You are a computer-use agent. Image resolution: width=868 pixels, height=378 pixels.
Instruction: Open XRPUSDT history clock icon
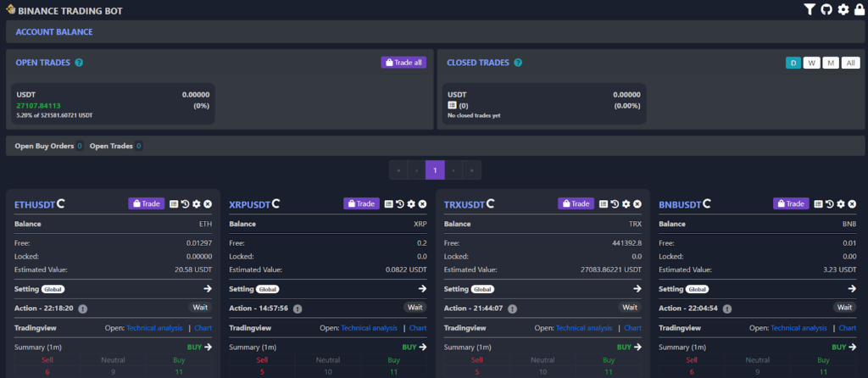pyautogui.click(x=400, y=203)
